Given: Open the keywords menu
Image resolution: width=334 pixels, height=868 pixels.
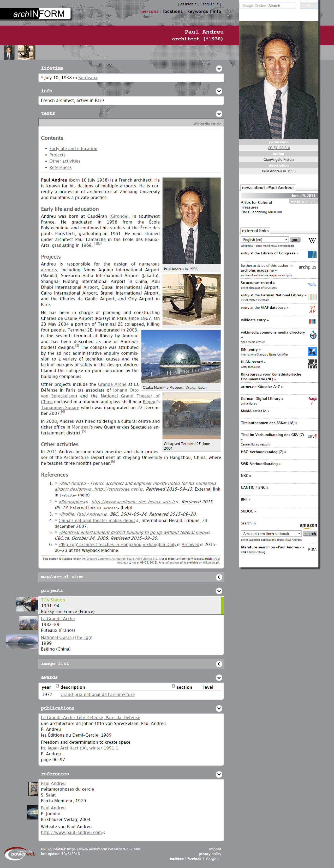Looking at the screenshot, I should click(x=198, y=11).
